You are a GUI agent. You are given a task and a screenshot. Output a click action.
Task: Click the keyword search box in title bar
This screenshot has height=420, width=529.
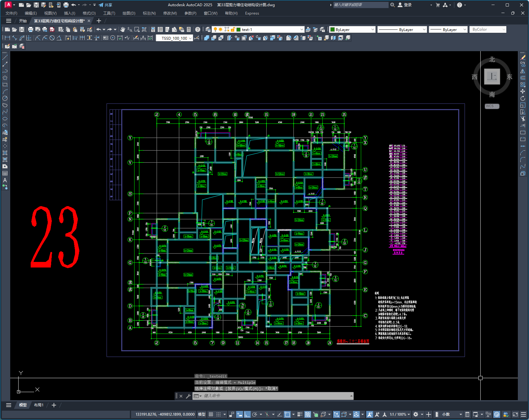pyautogui.click(x=361, y=5)
